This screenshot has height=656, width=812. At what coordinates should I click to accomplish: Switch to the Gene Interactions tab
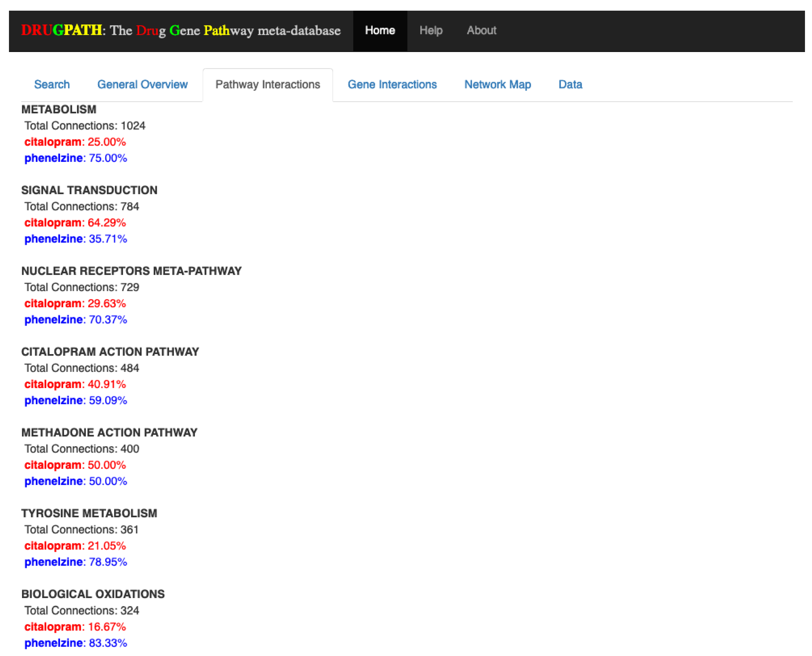[392, 84]
